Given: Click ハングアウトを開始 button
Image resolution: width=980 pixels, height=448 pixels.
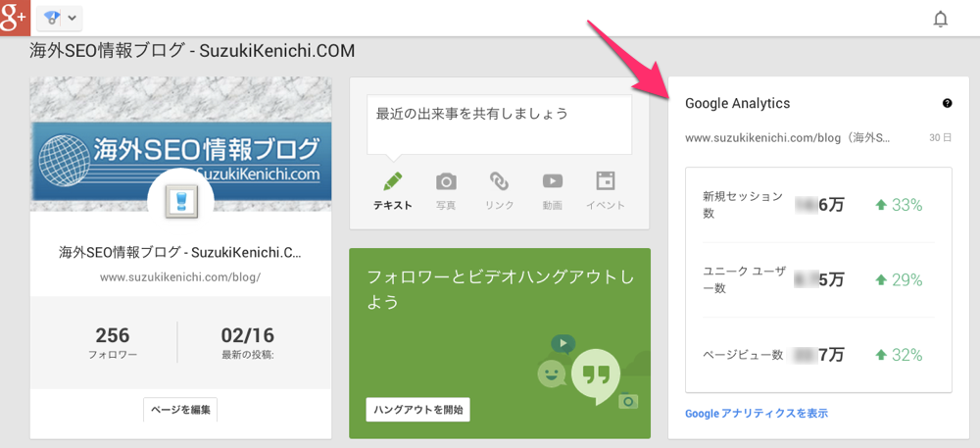Looking at the screenshot, I should [x=418, y=410].
